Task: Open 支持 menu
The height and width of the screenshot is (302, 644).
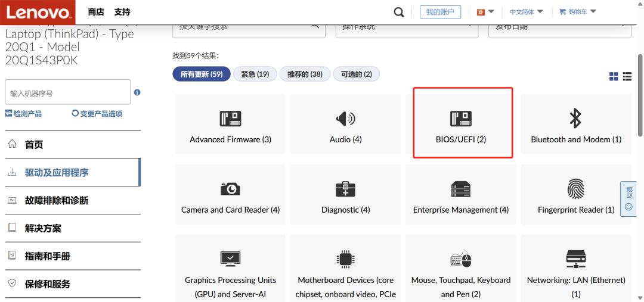Action: pyautogui.click(x=122, y=12)
